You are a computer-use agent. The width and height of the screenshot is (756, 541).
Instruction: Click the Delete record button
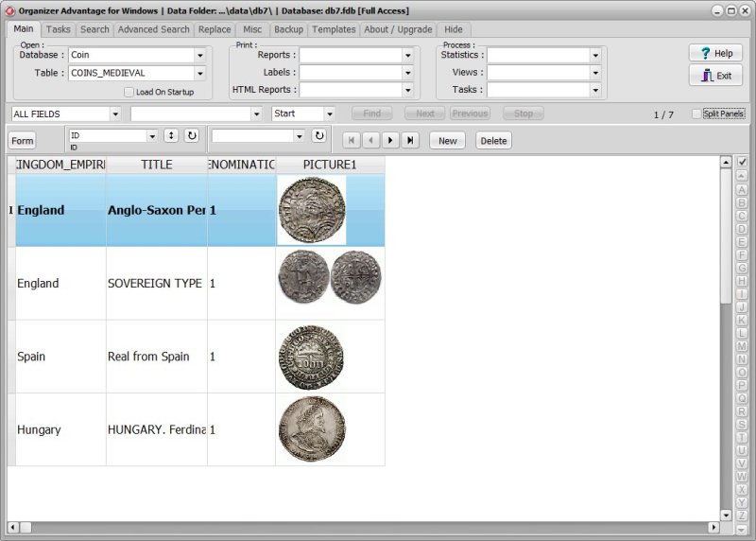[493, 140]
